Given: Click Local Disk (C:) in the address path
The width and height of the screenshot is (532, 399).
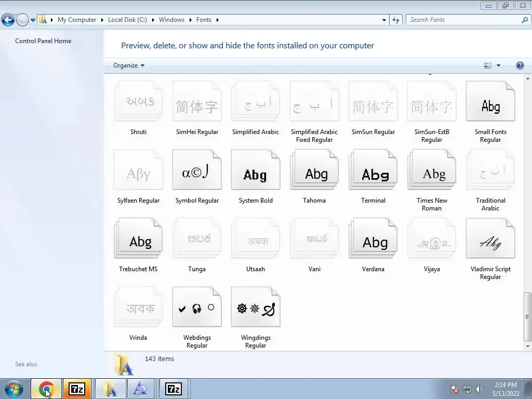Looking at the screenshot, I should pos(127,20).
